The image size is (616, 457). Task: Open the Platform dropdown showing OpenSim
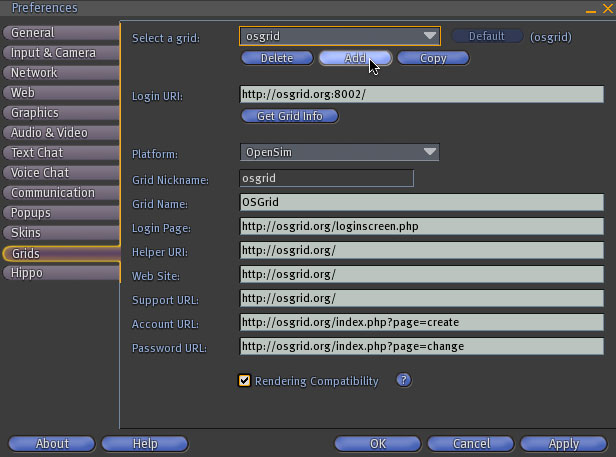[x=339, y=152]
